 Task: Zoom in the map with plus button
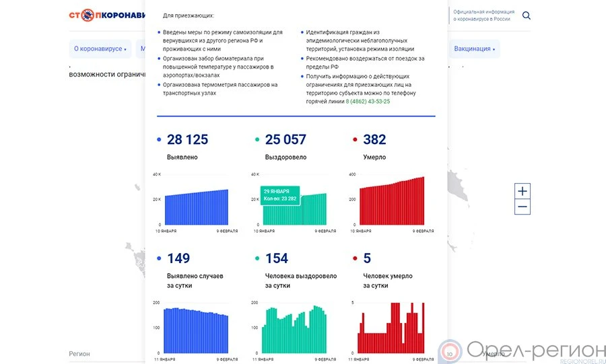[x=522, y=191]
